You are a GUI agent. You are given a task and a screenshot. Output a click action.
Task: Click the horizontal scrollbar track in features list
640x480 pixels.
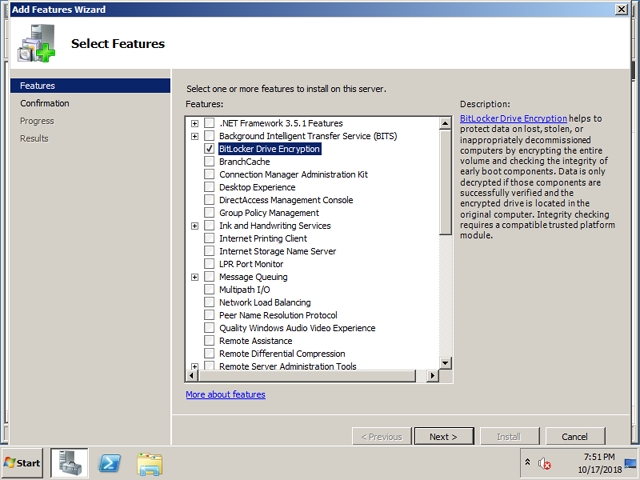[x=421, y=375]
